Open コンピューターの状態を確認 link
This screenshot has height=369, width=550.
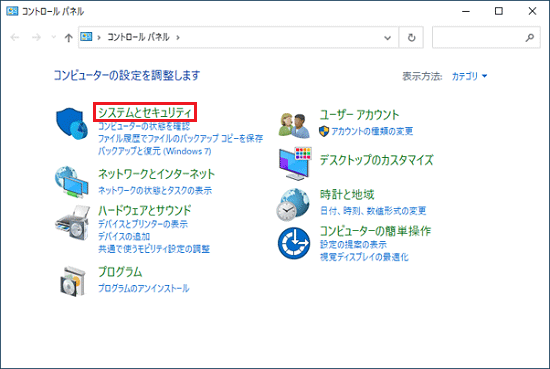[x=144, y=126]
